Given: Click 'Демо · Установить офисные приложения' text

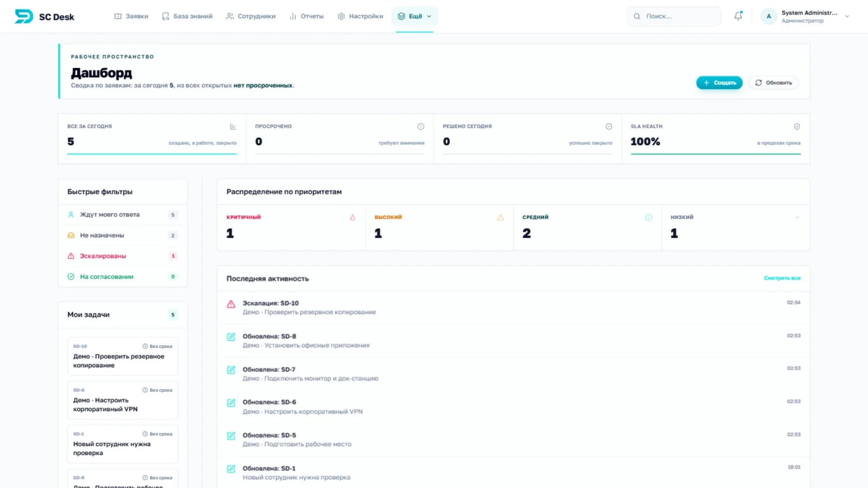Looking at the screenshot, I should (306, 345).
